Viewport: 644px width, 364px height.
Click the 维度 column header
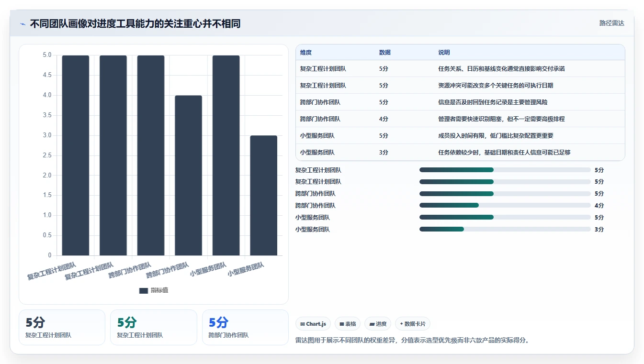tap(306, 53)
